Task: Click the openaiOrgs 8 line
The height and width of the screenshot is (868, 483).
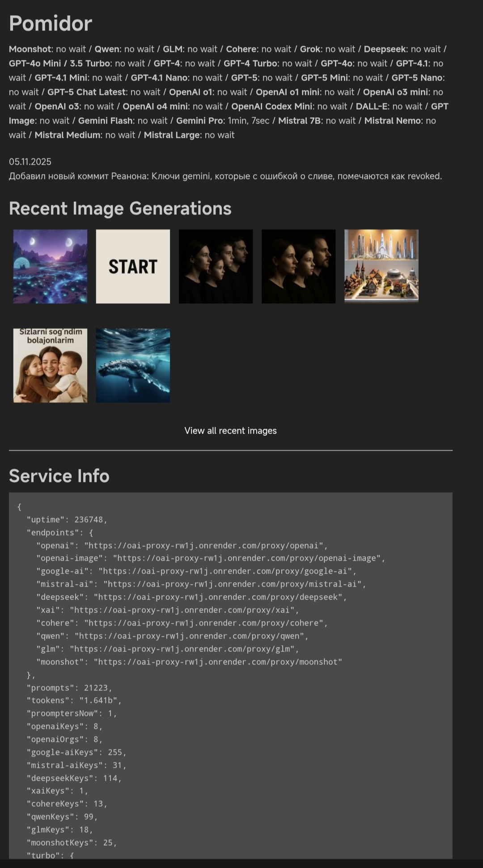Action: click(x=64, y=739)
